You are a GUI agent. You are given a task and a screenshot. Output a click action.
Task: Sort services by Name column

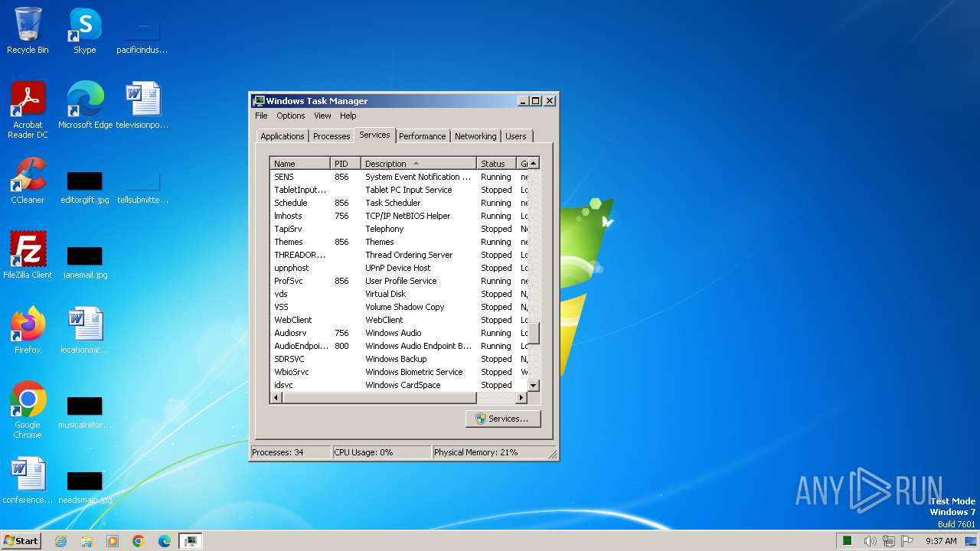coord(300,164)
